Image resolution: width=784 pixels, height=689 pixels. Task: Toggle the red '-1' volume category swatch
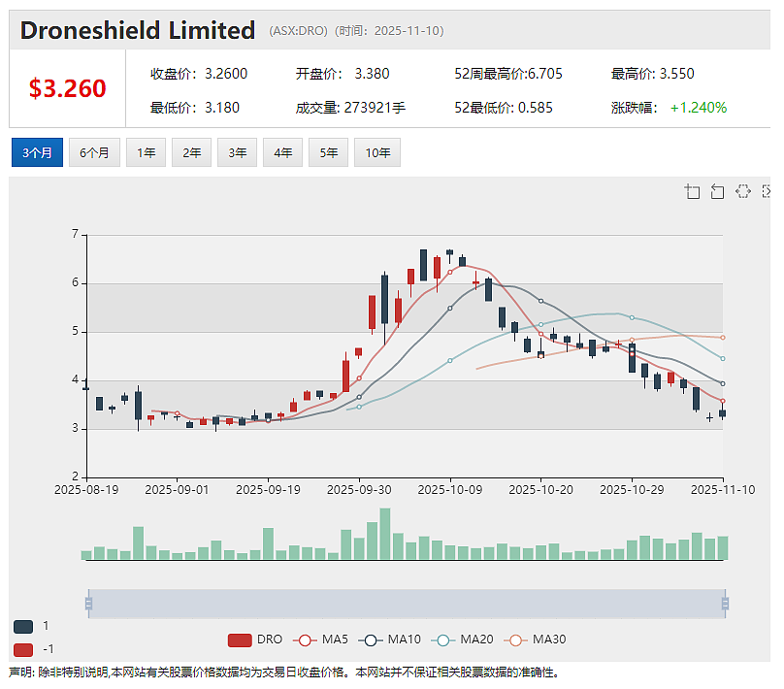tap(23, 649)
